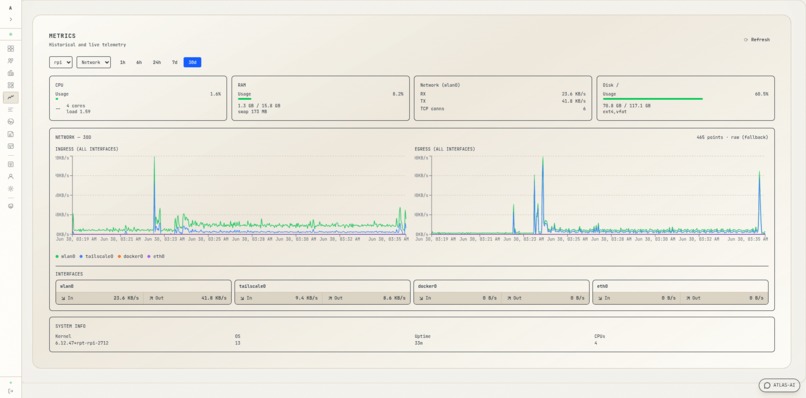Click the CPU card '4 cores' text
The width and height of the screenshot is (806, 398).
tap(76, 105)
